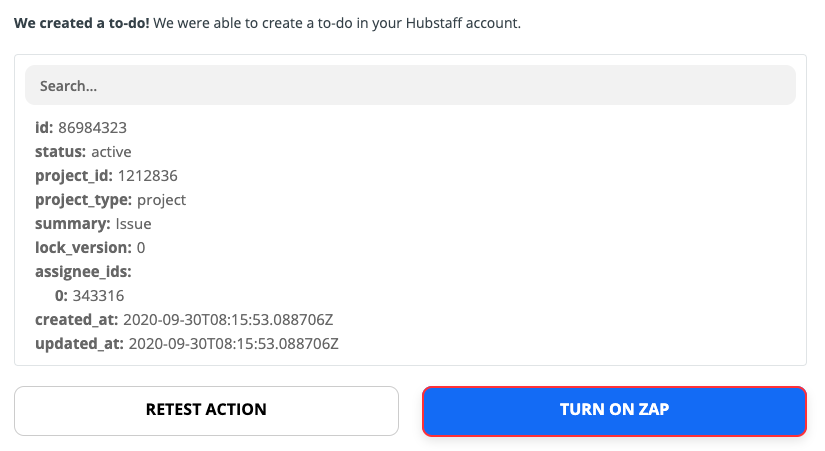Click the 'project_id:' field label
Viewport: 825px width, 451px height.
pos(74,176)
